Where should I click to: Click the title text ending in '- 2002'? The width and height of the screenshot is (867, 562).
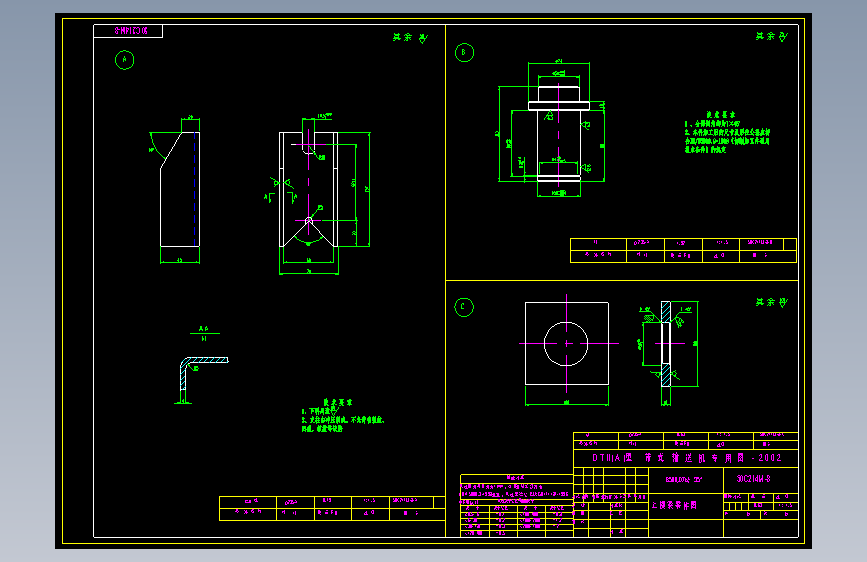(x=686, y=458)
